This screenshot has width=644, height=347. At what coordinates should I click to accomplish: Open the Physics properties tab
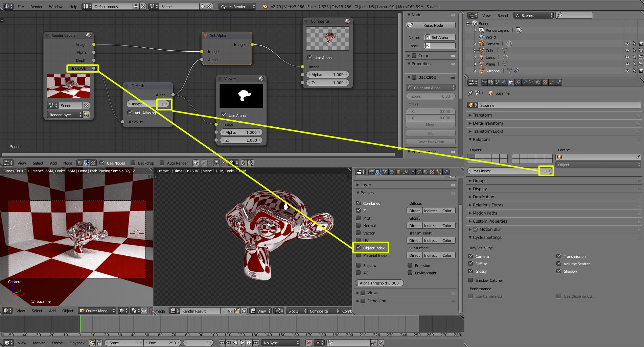click(x=559, y=82)
